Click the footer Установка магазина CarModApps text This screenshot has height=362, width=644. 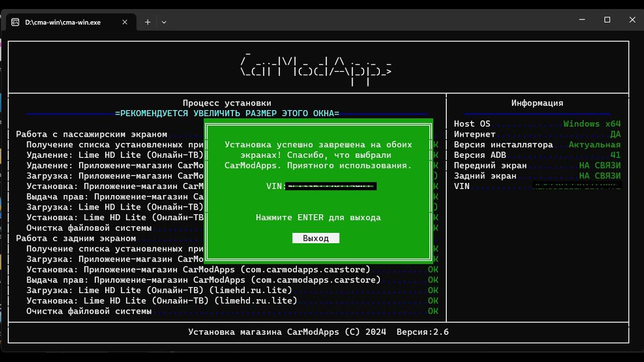pos(287,332)
